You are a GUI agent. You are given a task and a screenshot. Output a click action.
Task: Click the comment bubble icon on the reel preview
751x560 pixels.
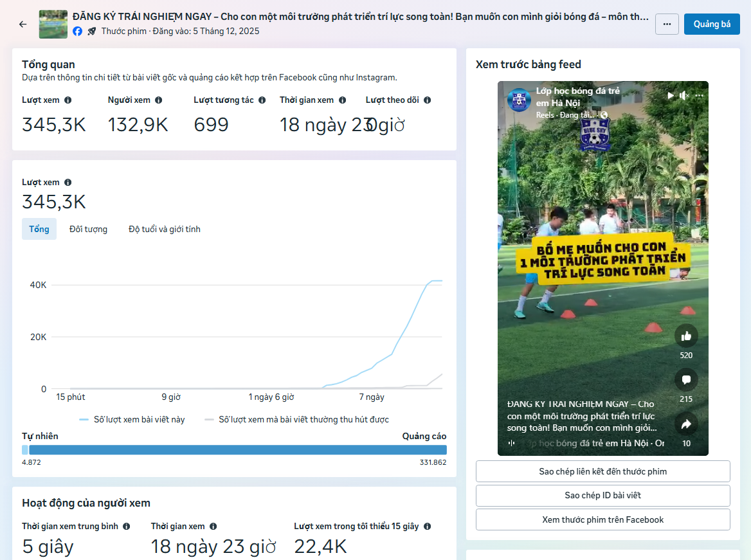[x=686, y=380]
